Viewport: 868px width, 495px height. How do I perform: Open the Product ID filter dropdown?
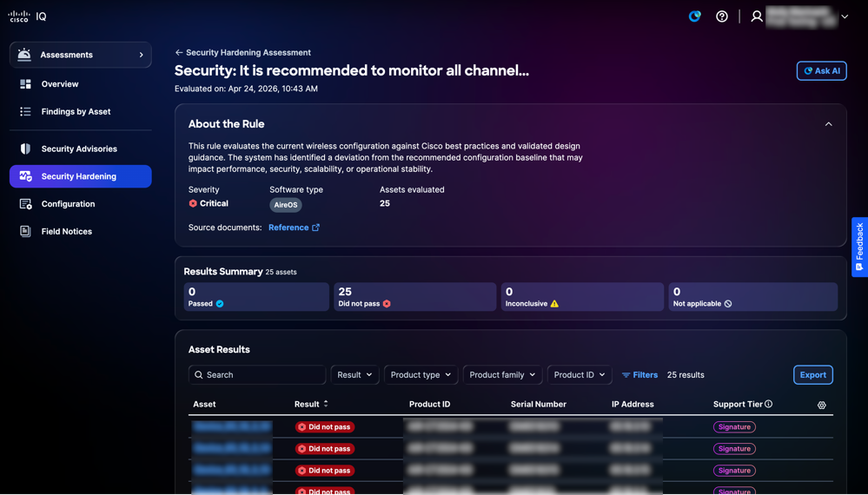coord(580,375)
